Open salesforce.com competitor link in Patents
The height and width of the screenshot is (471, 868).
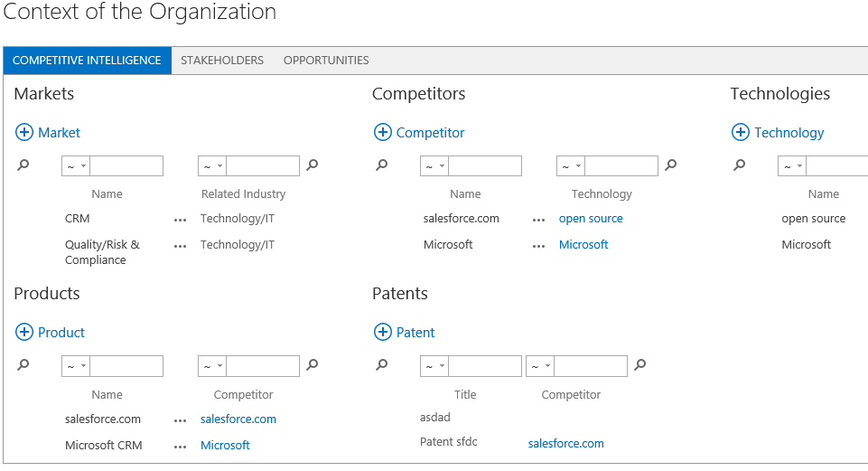565,443
